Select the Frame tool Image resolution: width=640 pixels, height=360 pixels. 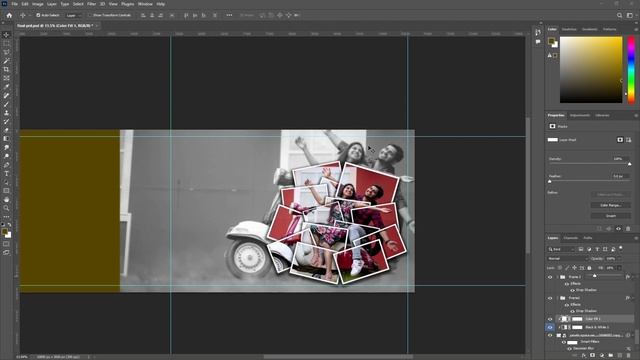click(6, 78)
